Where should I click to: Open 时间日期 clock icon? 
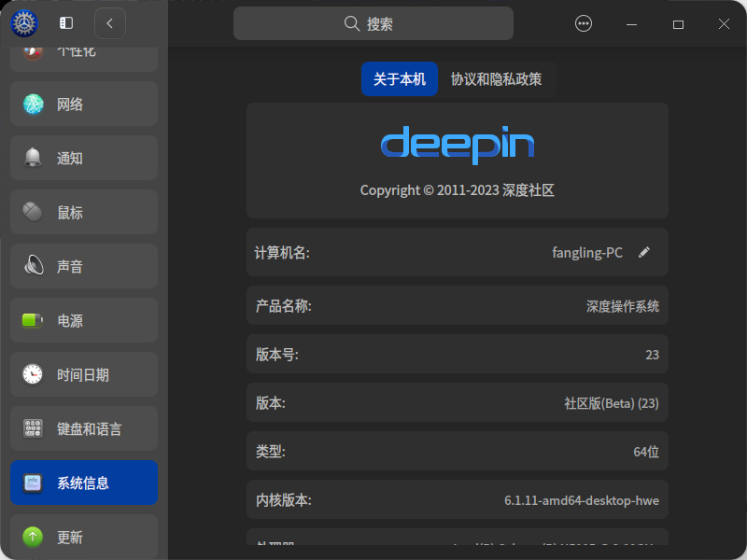33,374
